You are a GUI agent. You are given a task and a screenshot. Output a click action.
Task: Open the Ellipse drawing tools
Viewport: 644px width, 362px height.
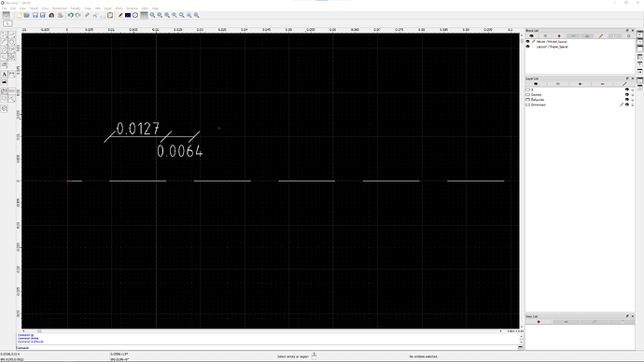click(x=4, y=49)
